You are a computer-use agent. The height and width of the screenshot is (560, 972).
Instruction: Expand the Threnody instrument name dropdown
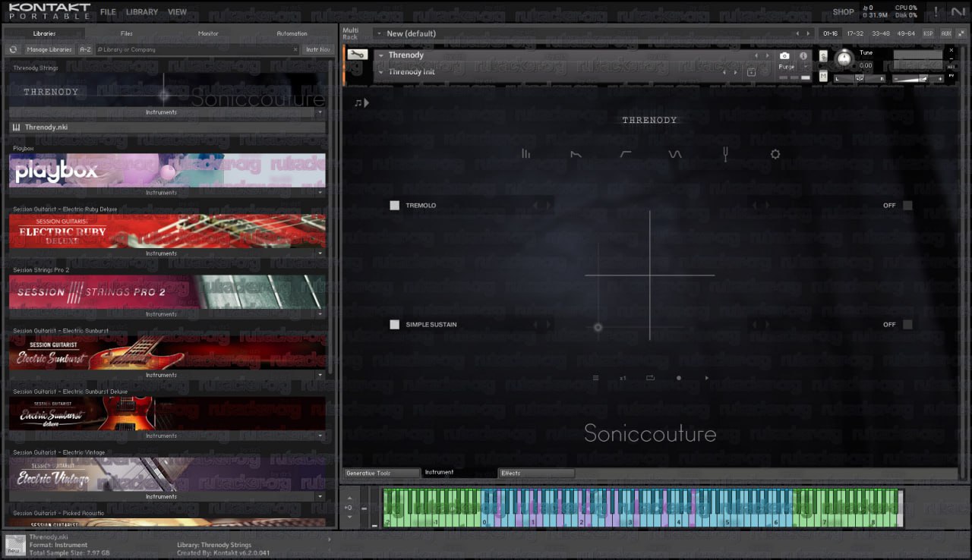click(x=380, y=55)
